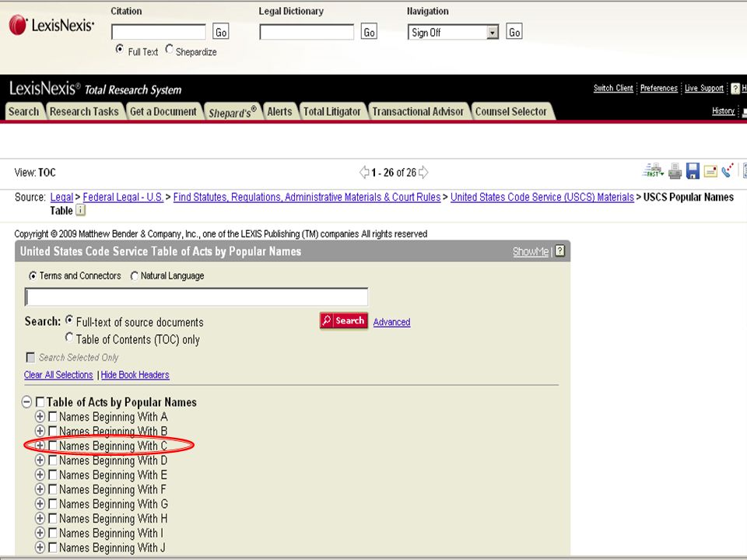
Task: Expand Names Beginning With A
Action: point(40,417)
